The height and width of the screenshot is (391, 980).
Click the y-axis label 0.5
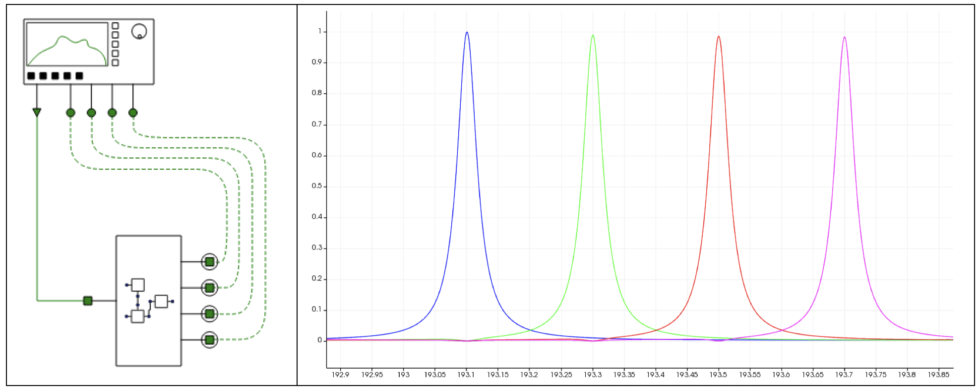pos(316,186)
